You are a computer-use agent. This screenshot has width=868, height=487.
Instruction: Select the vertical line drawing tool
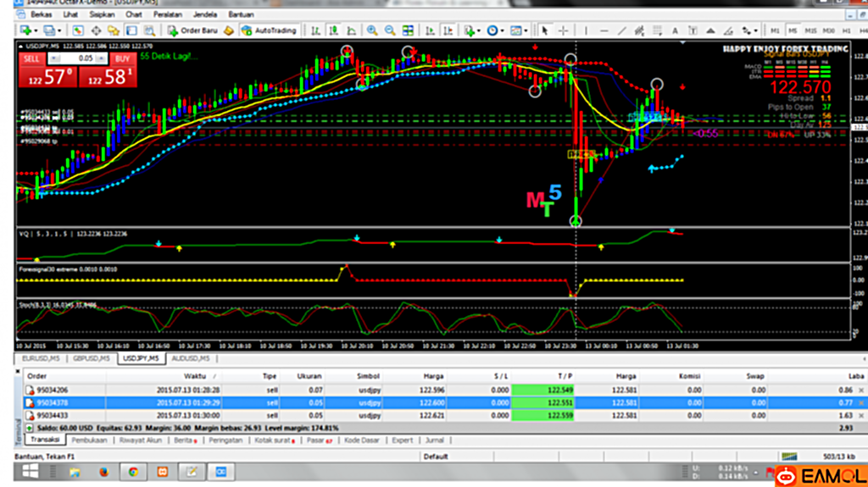click(586, 30)
